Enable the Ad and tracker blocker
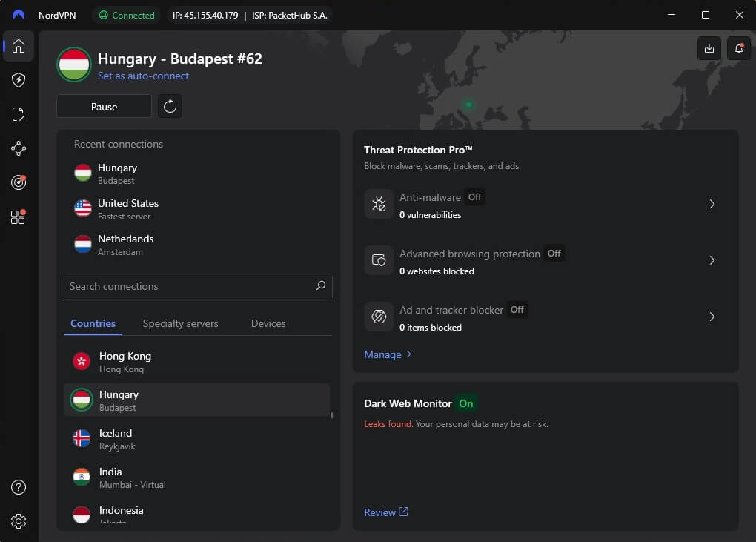This screenshot has height=542, width=756. [517, 310]
